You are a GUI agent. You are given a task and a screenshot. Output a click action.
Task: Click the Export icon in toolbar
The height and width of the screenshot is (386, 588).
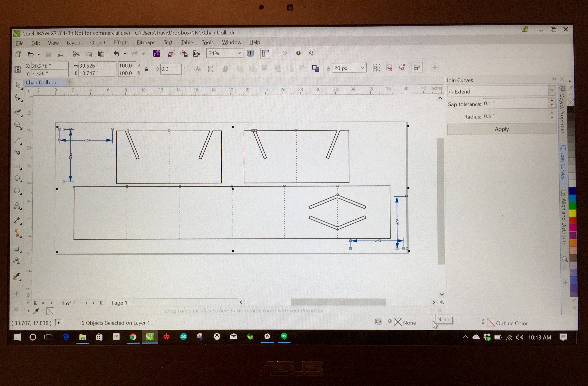(184, 53)
